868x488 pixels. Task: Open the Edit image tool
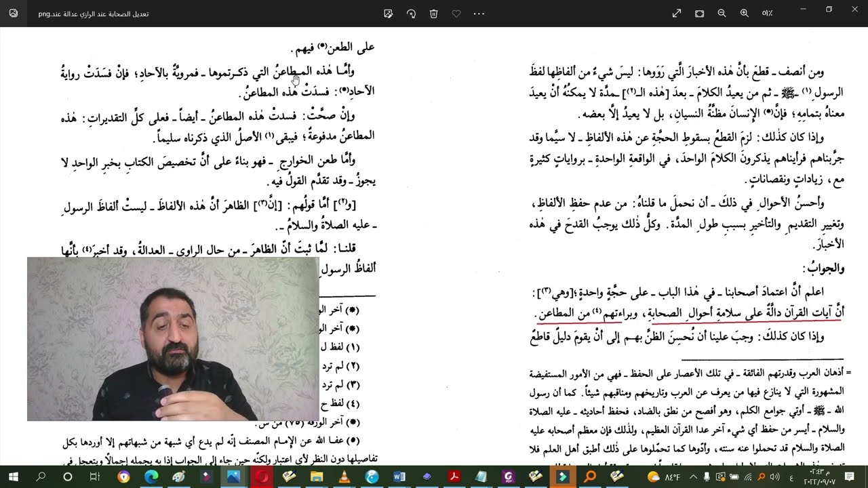point(388,14)
